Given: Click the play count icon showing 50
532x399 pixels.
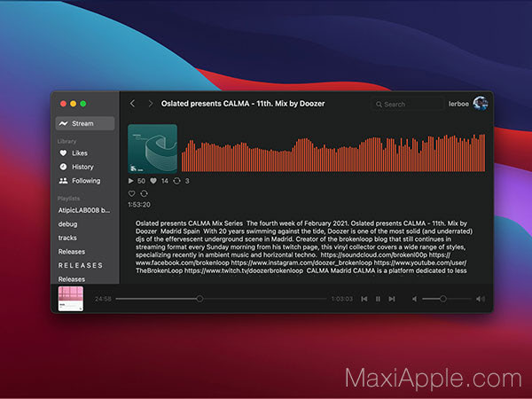Looking at the screenshot, I should [130, 181].
